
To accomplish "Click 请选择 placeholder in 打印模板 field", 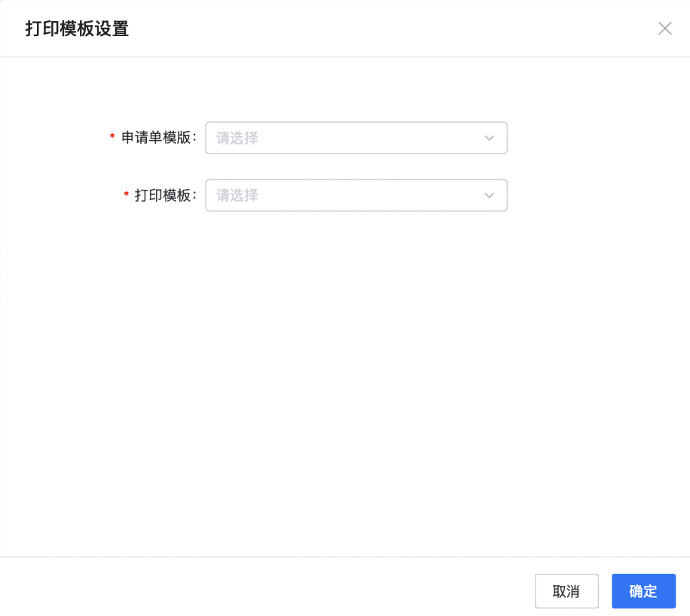I will pyautogui.click(x=237, y=195).
